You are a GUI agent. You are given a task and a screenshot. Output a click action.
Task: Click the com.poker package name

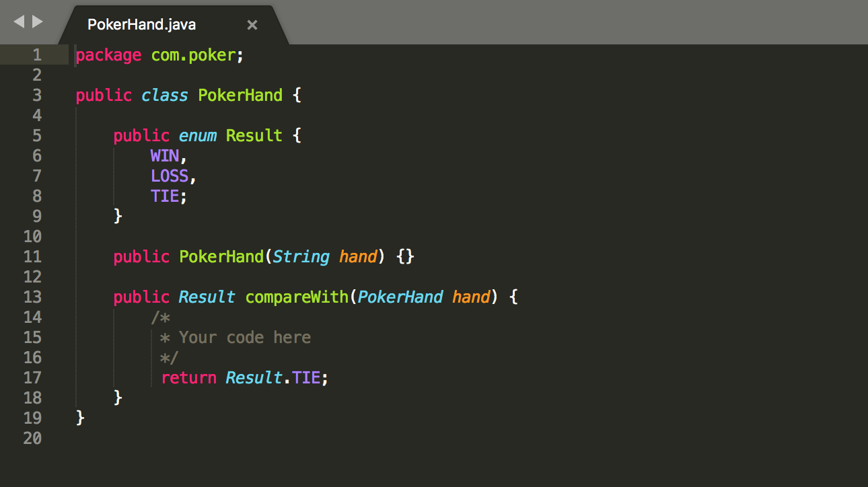(194, 54)
